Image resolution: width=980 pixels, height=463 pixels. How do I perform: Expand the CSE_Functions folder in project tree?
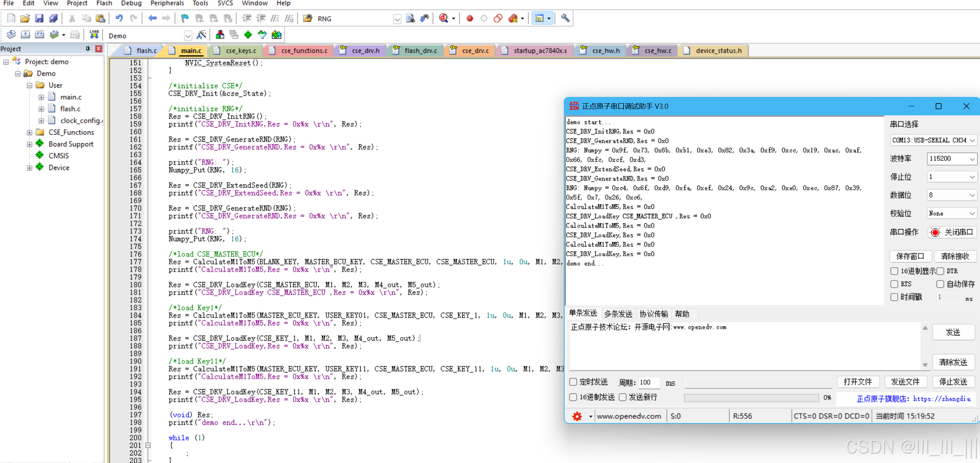point(29,133)
